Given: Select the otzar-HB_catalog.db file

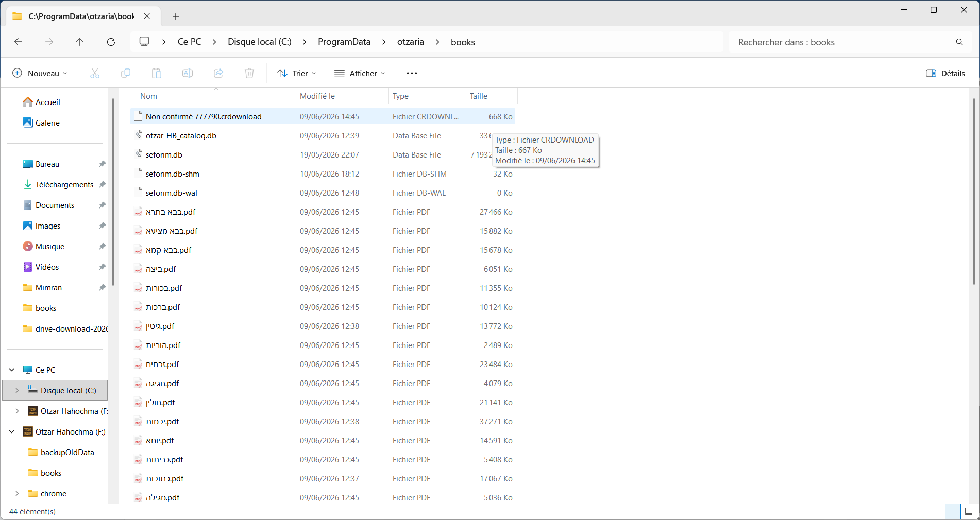Looking at the screenshot, I should coord(323,136).
